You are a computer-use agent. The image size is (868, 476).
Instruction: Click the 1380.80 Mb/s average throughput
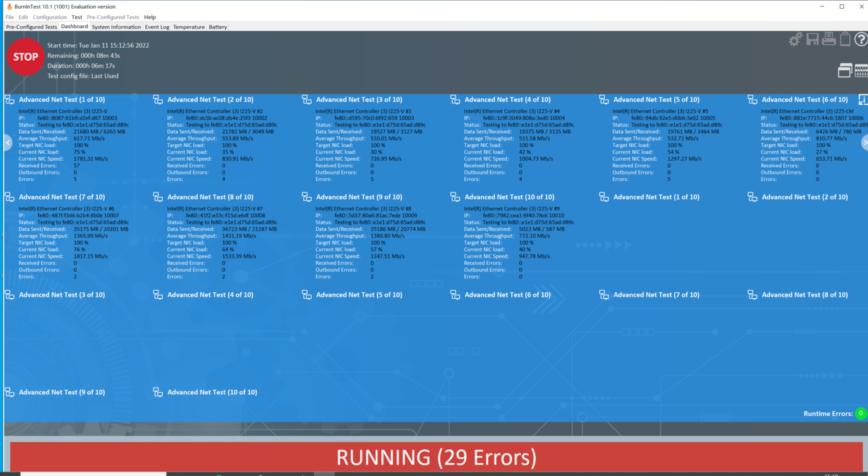coord(388,236)
